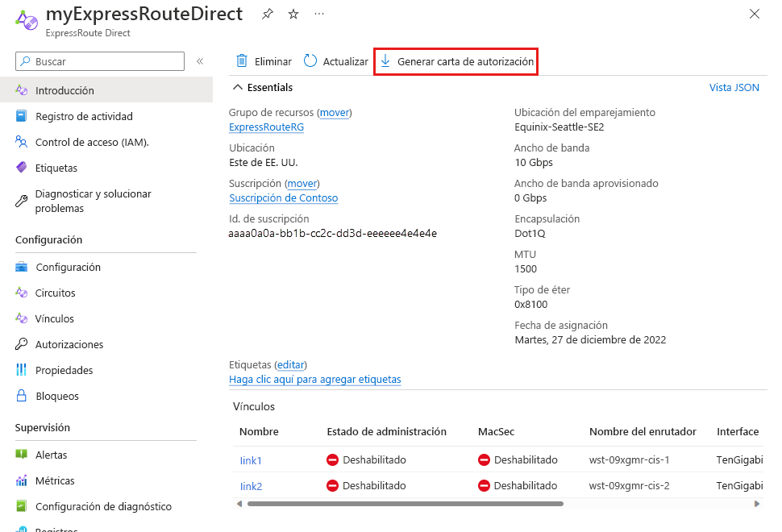Open ExpressRouteRG resource group link
The height and width of the screenshot is (532, 782).
click(266, 127)
